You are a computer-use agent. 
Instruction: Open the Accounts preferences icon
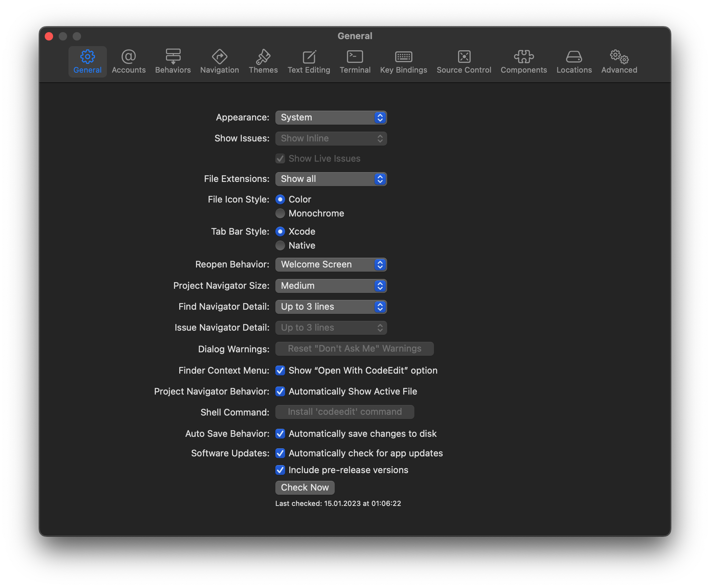pos(129,57)
